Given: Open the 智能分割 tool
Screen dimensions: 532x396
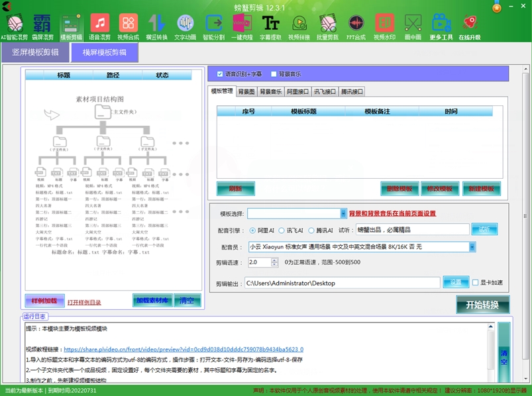Looking at the screenshot, I should 213,27.
